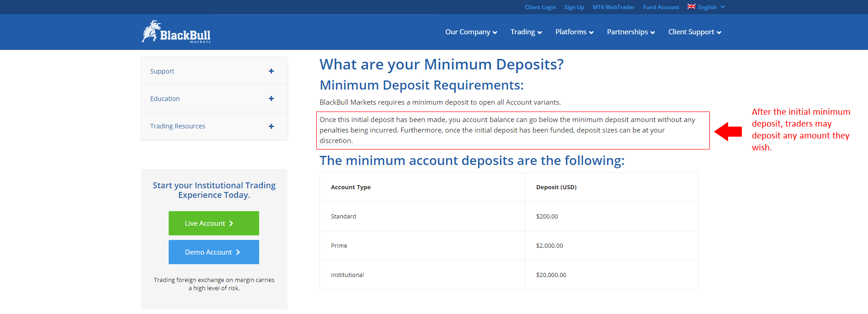Open the Trading dropdown menu
This screenshot has height=314, width=868.
[526, 32]
